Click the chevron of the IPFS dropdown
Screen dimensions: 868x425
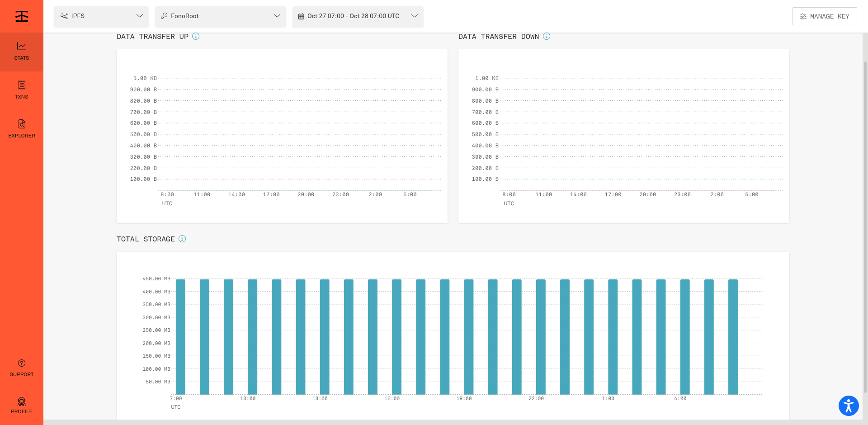140,16
